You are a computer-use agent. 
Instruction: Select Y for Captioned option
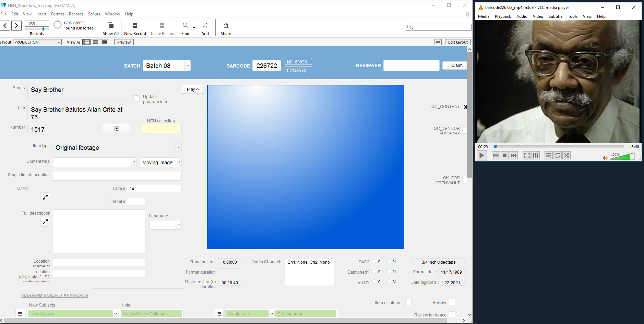pyautogui.click(x=374, y=272)
